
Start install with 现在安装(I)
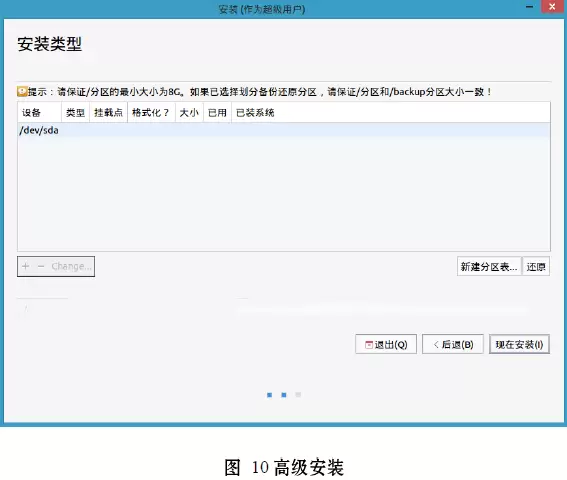[x=519, y=344]
